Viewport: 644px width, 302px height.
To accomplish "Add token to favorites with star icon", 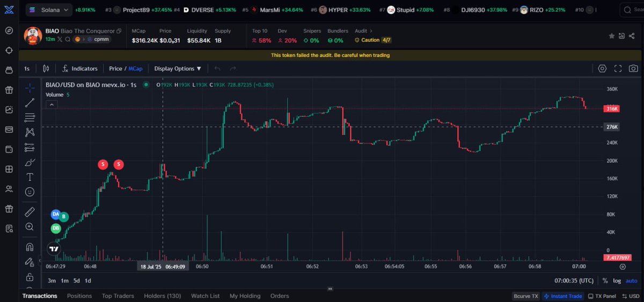I will tap(611, 36).
